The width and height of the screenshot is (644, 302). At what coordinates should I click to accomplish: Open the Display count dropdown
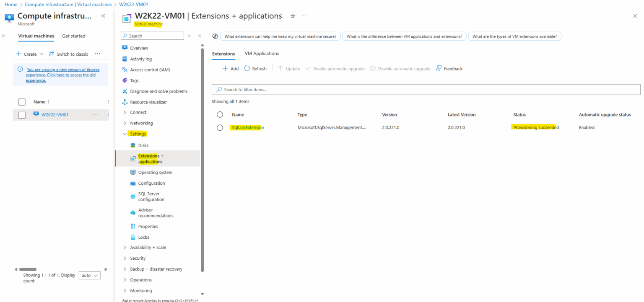[x=89, y=275]
